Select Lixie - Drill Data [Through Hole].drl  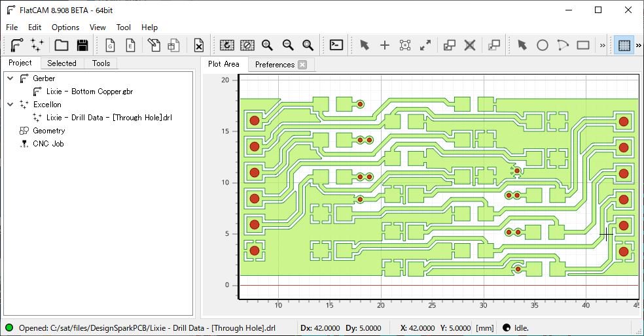(109, 118)
